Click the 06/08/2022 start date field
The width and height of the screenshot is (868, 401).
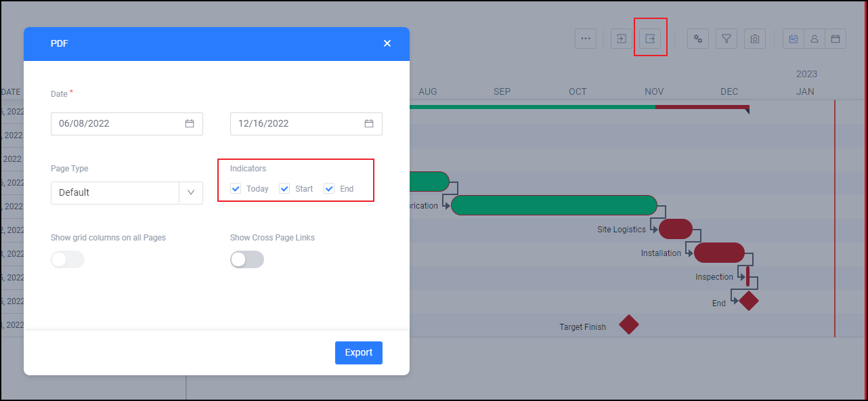click(127, 123)
